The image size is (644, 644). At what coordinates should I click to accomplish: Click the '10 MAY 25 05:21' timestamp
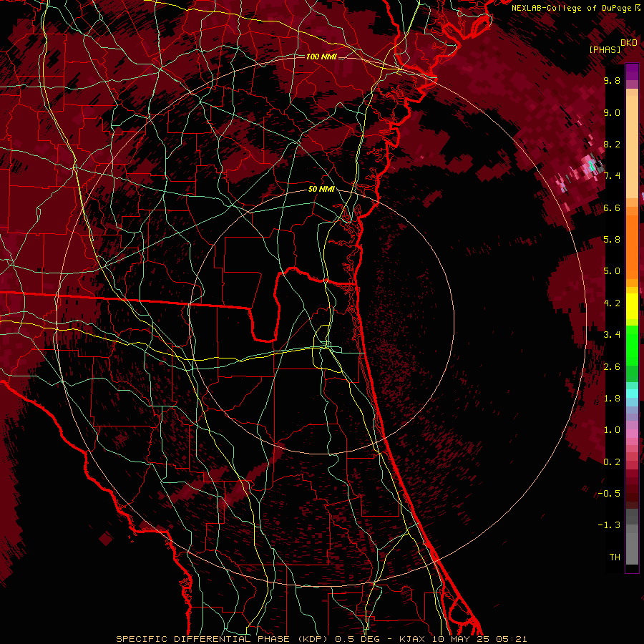click(x=479, y=639)
